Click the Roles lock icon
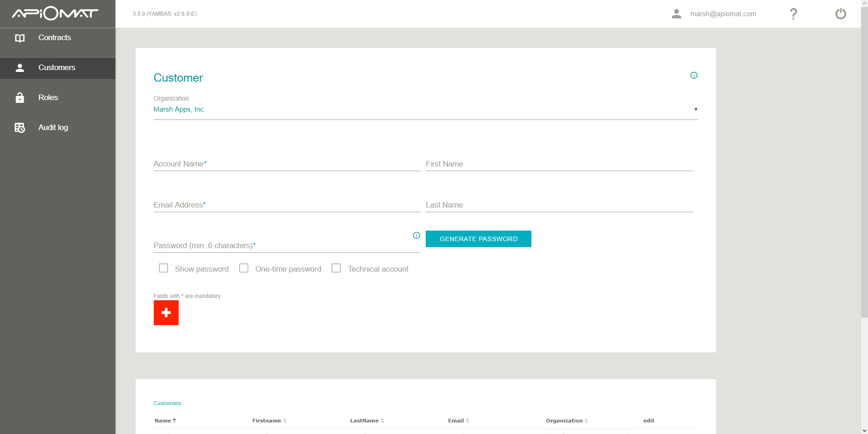 20,98
